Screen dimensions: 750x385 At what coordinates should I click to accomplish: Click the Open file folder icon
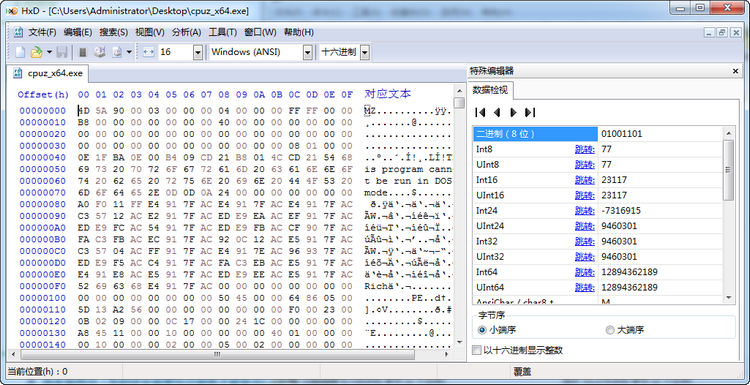click(x=36, y=52)
